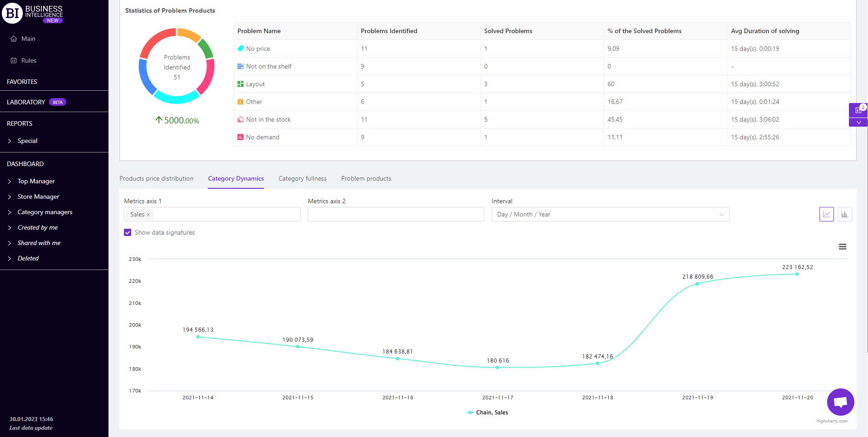The width and height of the screenshot is (868, 437).
Task: Click the Main home icon
Action: click(14, 39)
